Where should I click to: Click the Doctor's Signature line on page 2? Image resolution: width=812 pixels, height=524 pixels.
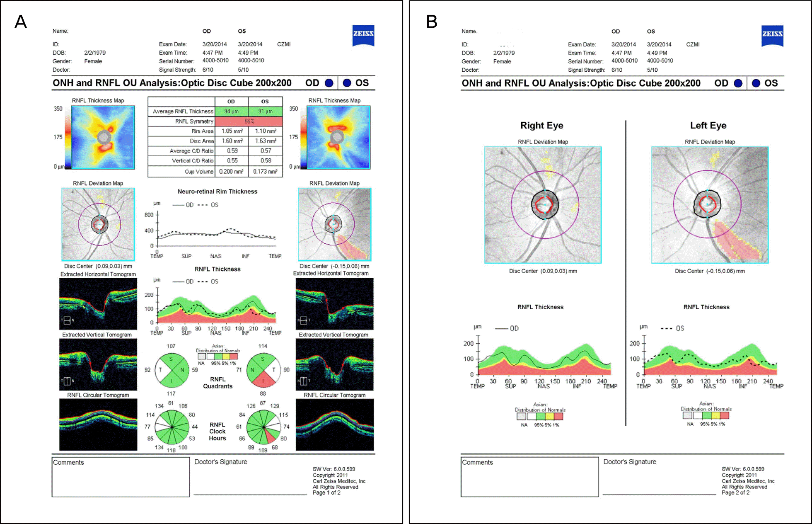coord(659,494)
